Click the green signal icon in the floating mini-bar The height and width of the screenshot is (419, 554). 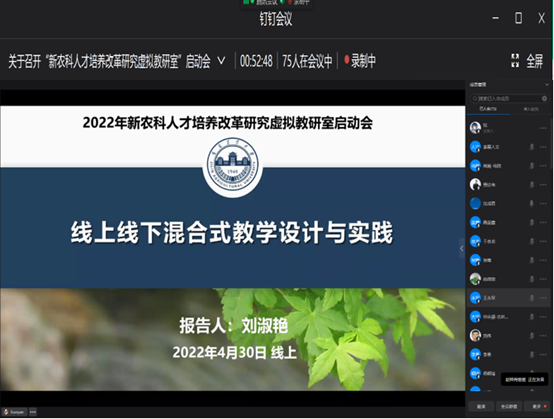point(247,2)
